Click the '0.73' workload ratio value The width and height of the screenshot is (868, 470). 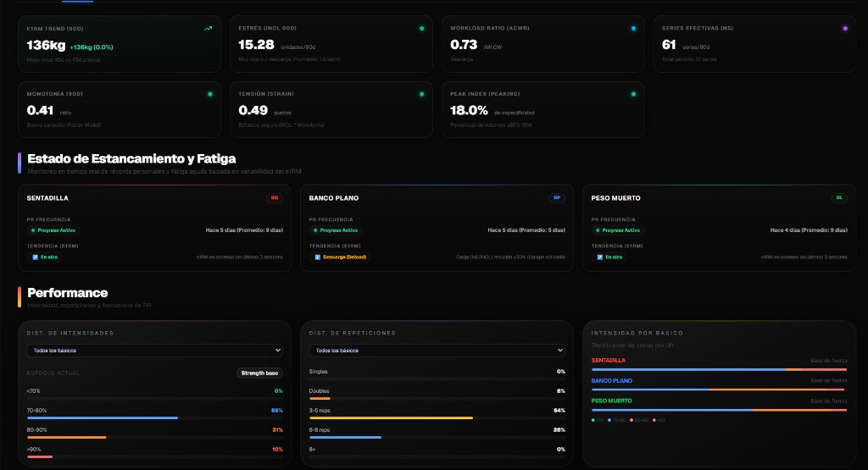464,45
